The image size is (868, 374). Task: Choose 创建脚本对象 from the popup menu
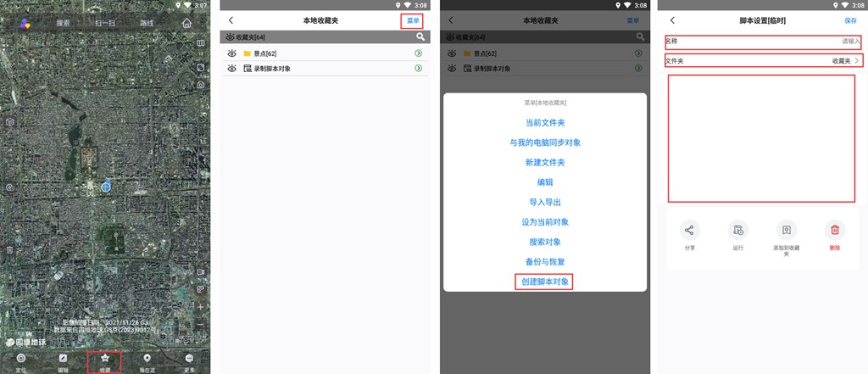544,282
